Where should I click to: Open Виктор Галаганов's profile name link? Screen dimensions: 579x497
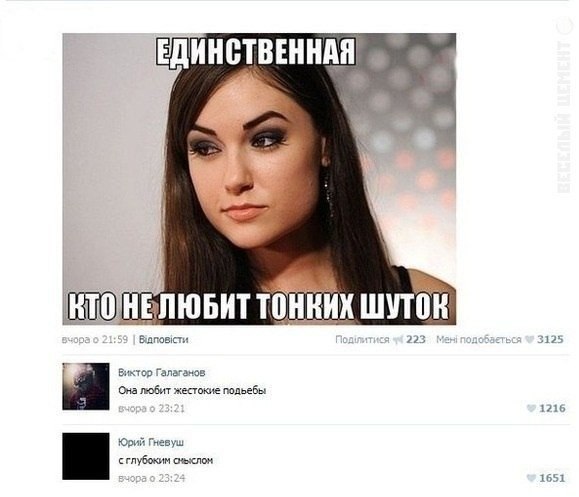pyautogui.click(x=162, y=373)
